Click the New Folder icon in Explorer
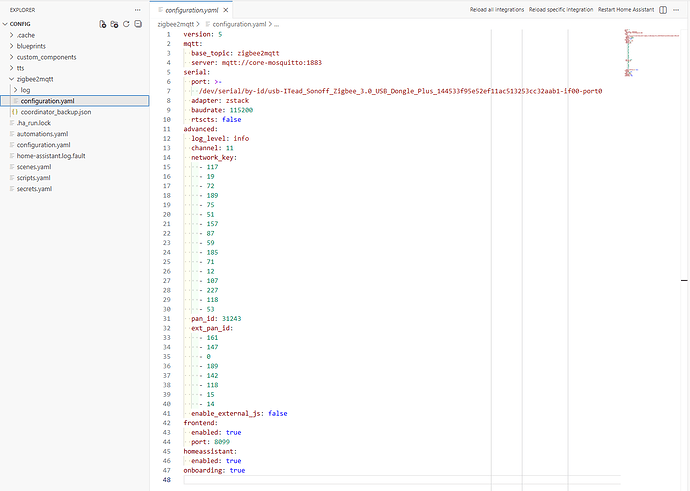690x491 pixels. pos(114,24)
